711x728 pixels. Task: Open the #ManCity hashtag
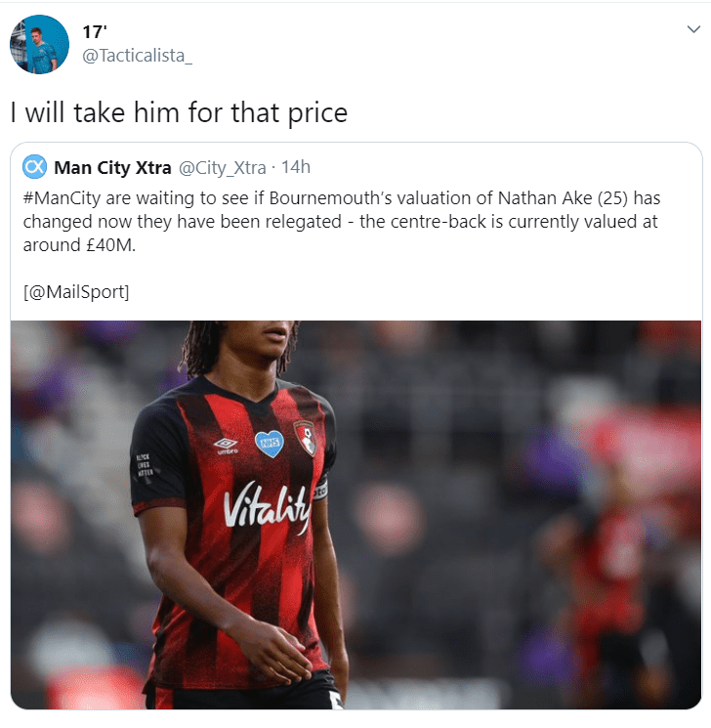pos(62,198)
